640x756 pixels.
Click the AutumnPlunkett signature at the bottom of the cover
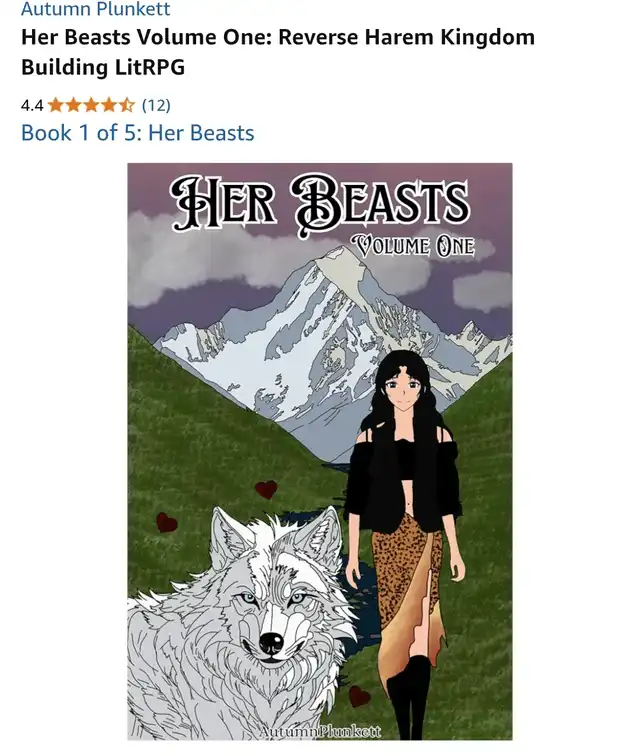pyautogui.click(x=320, y=731)
